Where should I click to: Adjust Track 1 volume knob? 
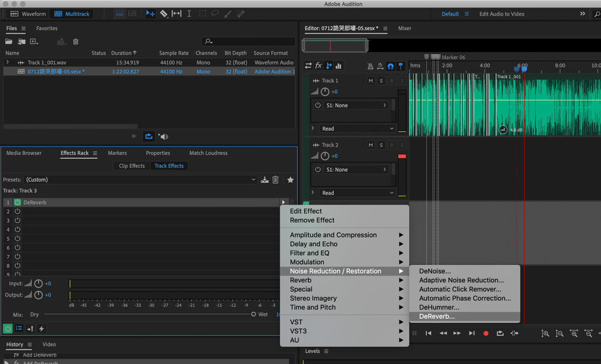[324, 92]
